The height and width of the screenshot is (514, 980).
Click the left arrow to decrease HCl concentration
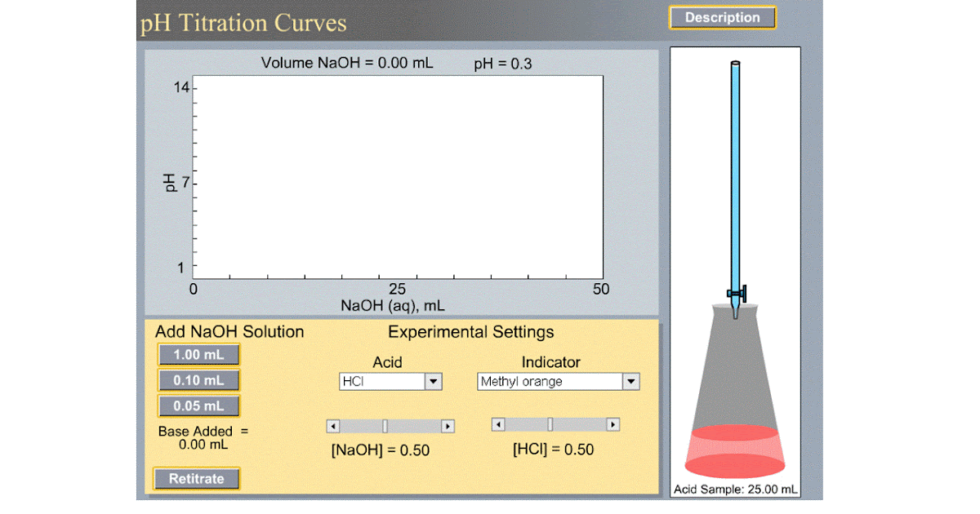point(497,424)
